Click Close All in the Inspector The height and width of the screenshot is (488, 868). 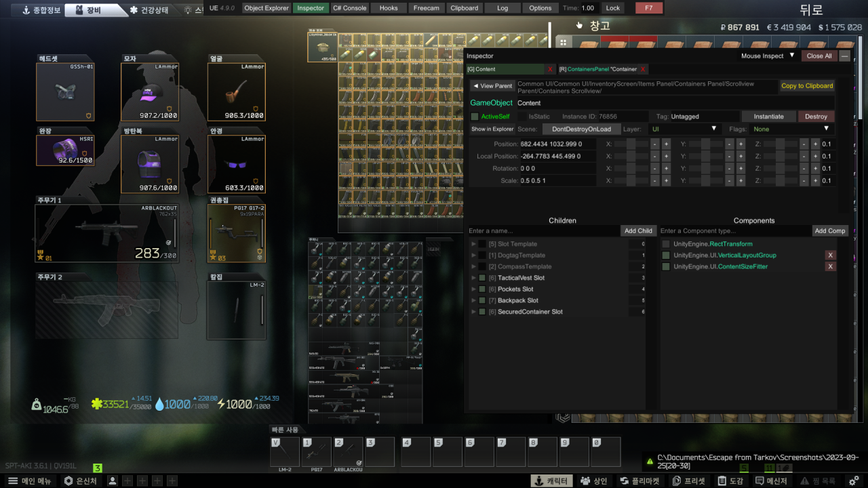[x=819, y=56]
